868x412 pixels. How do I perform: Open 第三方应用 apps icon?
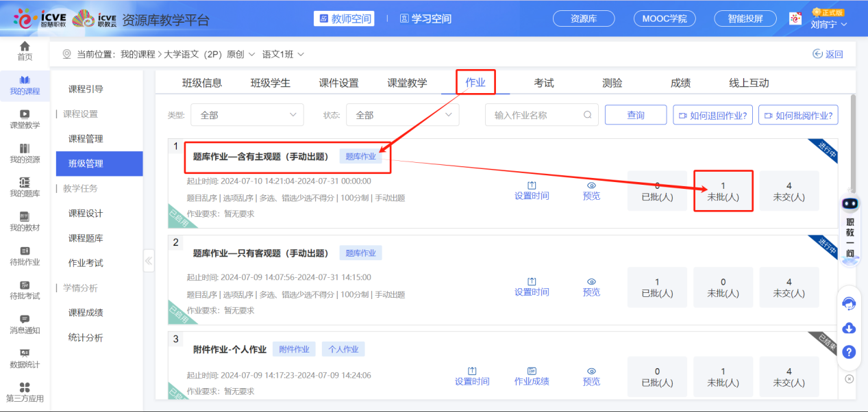click(x=25, y=388)
